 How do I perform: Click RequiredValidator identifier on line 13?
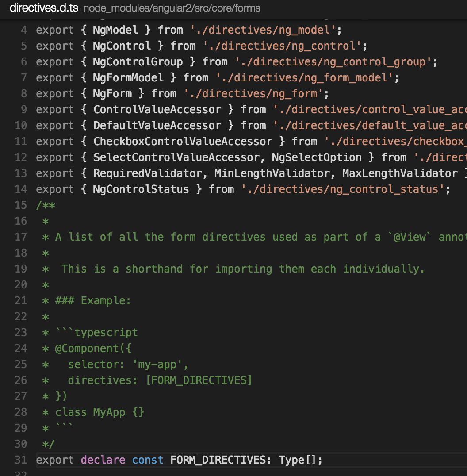click(147, 173)
